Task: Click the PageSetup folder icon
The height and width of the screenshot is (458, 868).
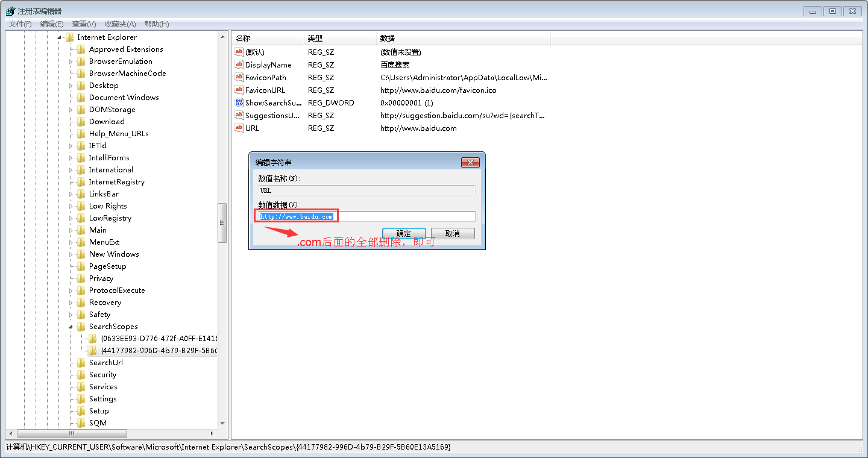Action: tap(81, 266)
